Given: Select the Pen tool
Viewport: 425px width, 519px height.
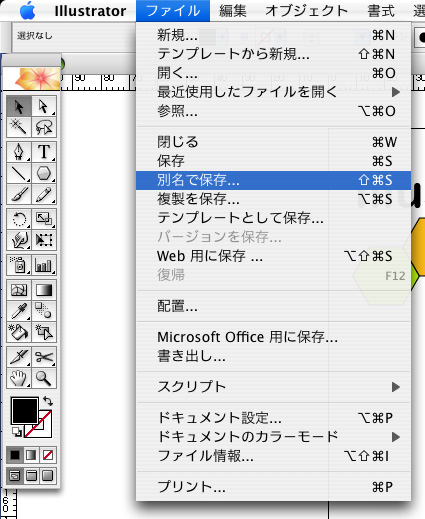Looking at the screenshot, I should [x=19, y=152].
